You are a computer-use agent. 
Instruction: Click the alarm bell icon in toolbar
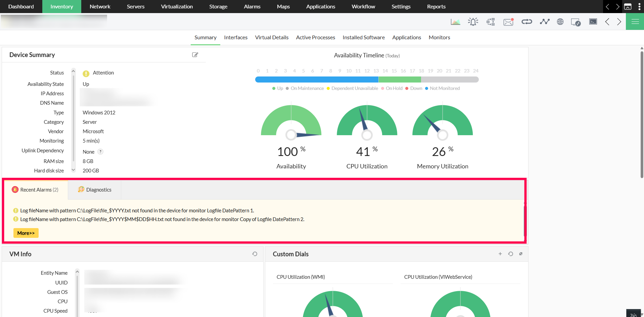click(473, 22)
